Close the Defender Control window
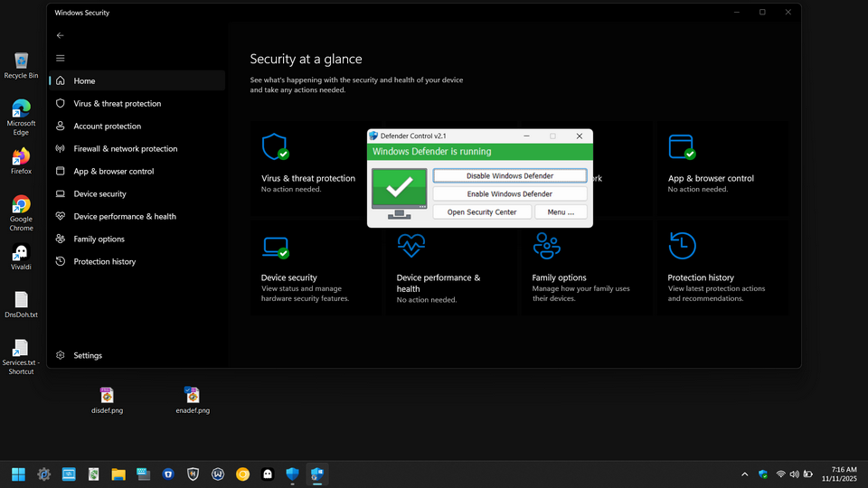 pos(579,136)
